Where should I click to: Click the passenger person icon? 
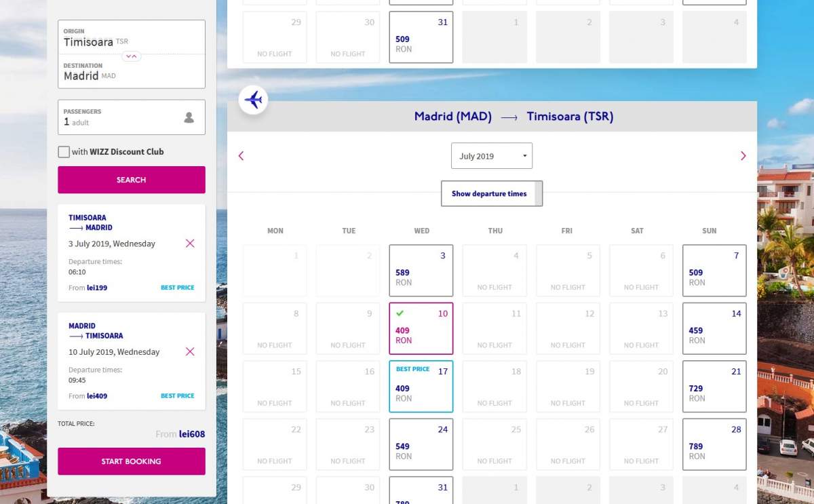pyautogui.click(x=189, y=117)
